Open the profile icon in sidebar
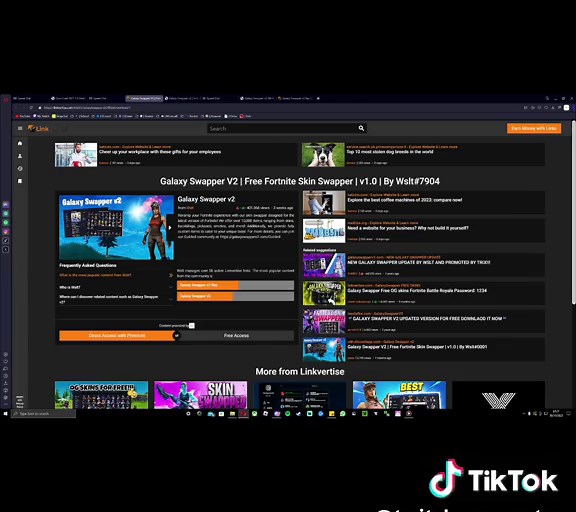 20,156
